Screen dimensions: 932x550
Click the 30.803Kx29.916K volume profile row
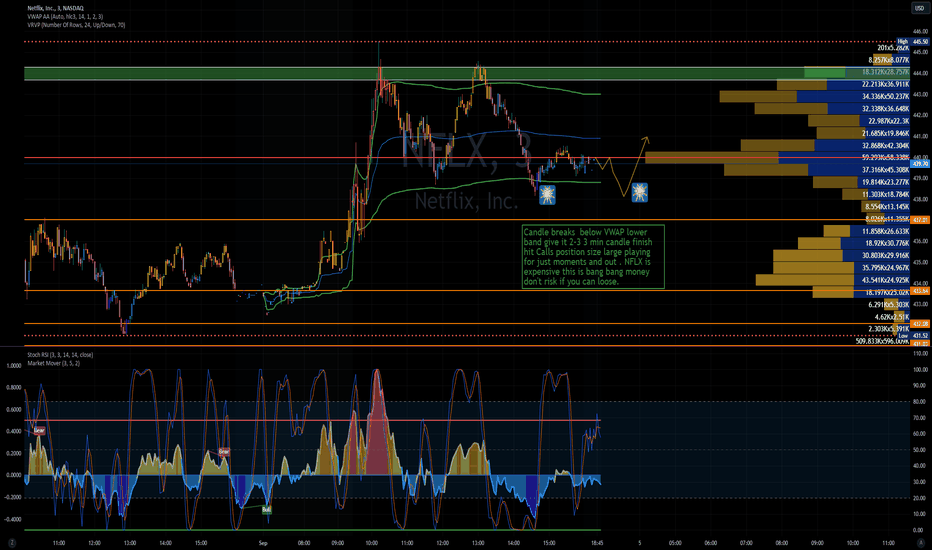click(841, 255)
